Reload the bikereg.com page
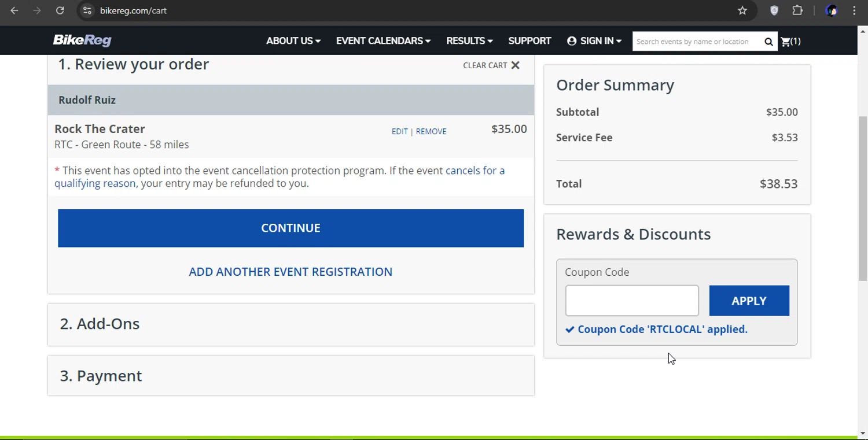 coord(60,10)
